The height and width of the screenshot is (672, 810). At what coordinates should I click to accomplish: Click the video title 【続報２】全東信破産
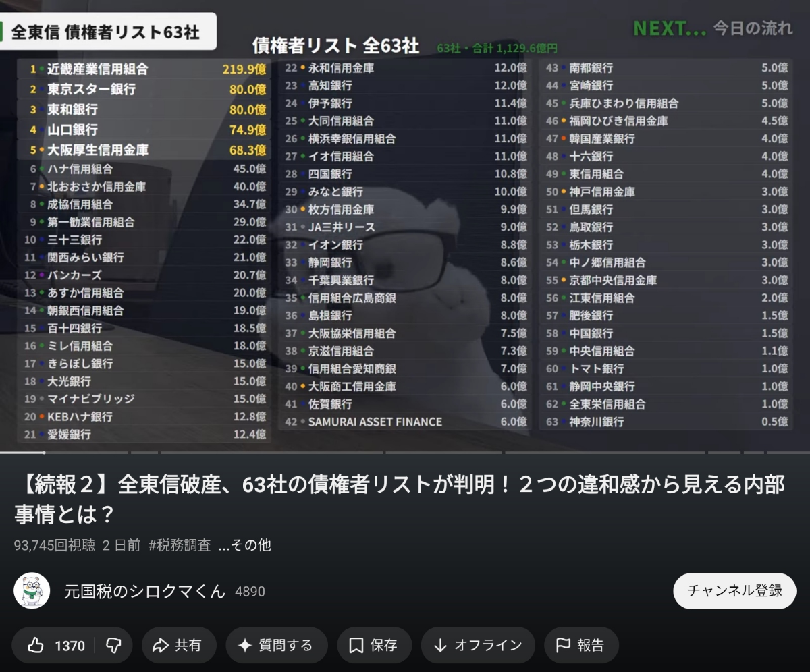[x=400, y=499]
